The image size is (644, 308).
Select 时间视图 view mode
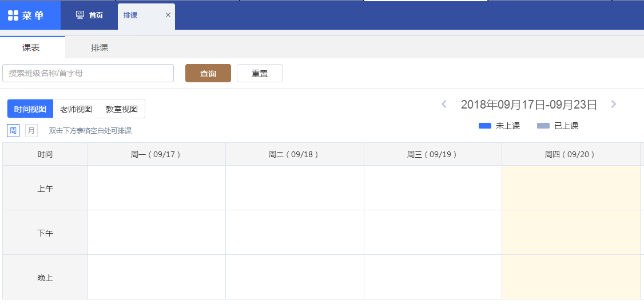point(30,109)
